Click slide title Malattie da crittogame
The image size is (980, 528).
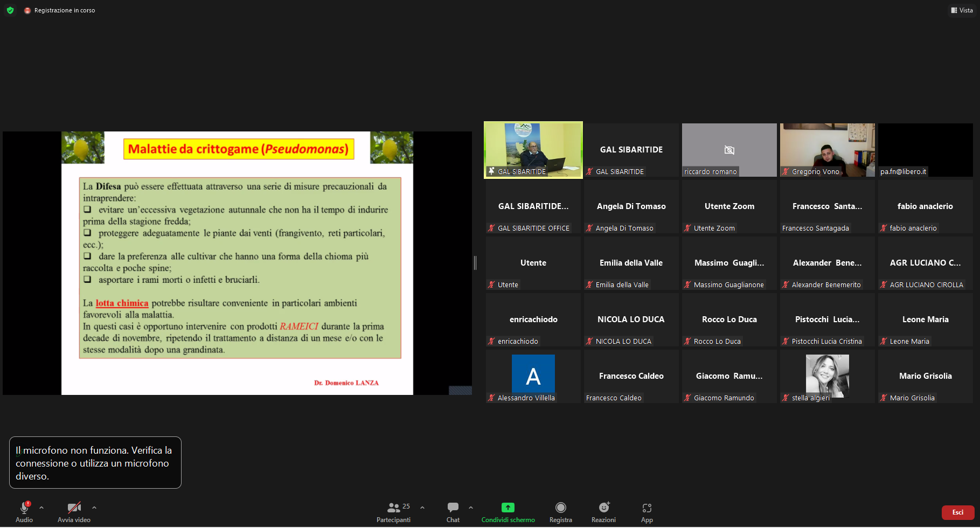pos(239,149)
